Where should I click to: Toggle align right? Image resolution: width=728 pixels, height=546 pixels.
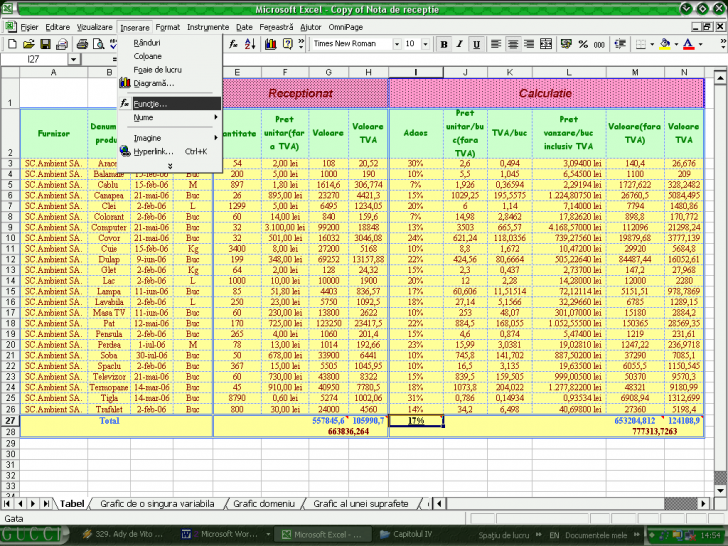click(x=529, y=44)
